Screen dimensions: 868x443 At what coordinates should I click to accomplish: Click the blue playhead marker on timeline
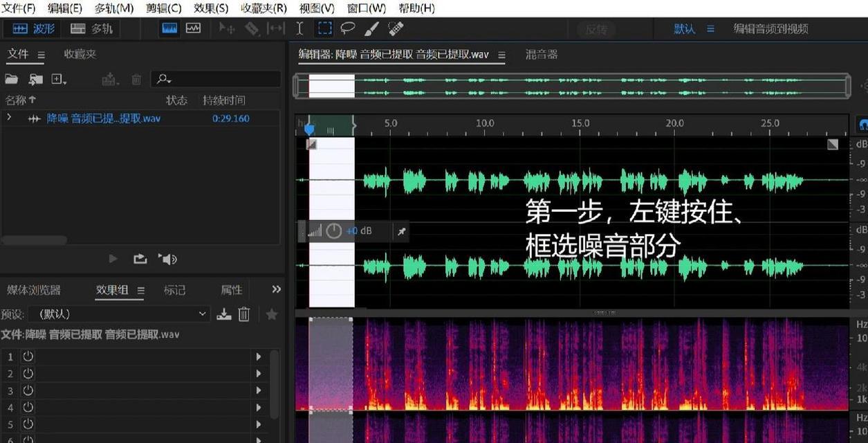click(309, 129)
